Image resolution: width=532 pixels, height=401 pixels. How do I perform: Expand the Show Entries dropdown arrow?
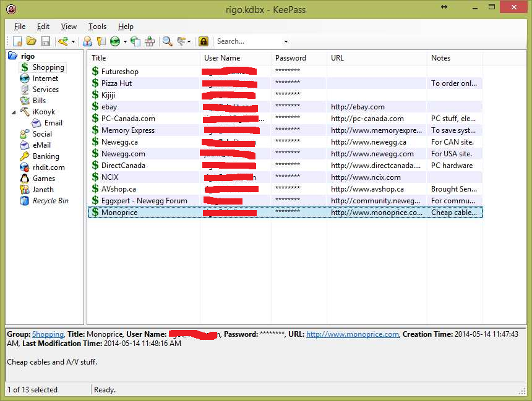(x=189, y=41)
